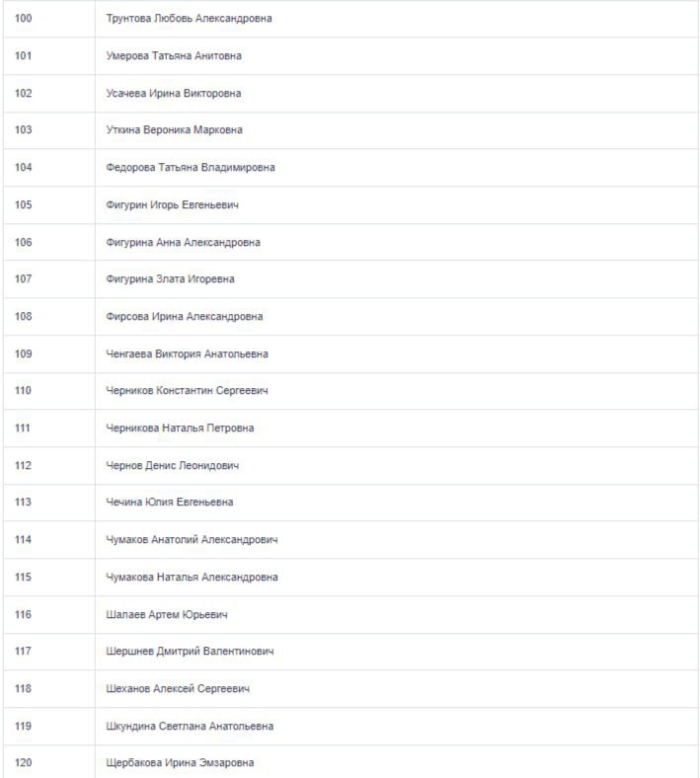The image size is (700, 778).
Task: Click on Фигурина Анна Александровна
Action: coord(183,243)
